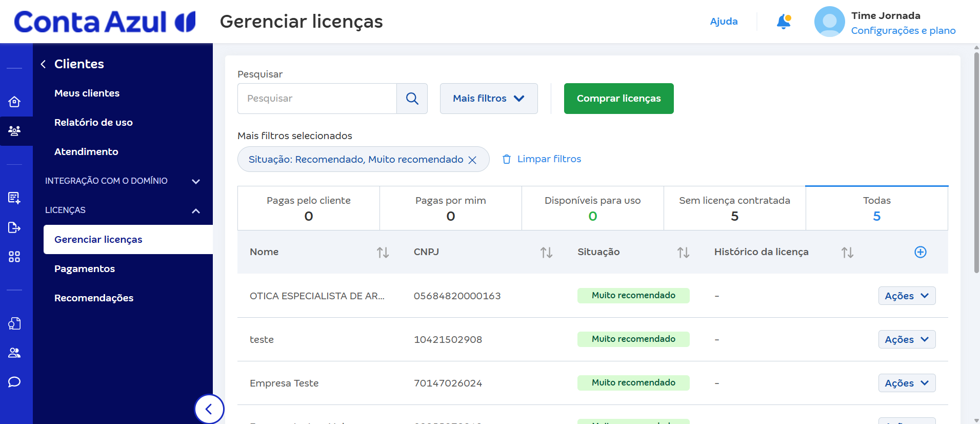Go to Atendimento menu item
This screenshot has width=980, height=424.
click(86, 152)
